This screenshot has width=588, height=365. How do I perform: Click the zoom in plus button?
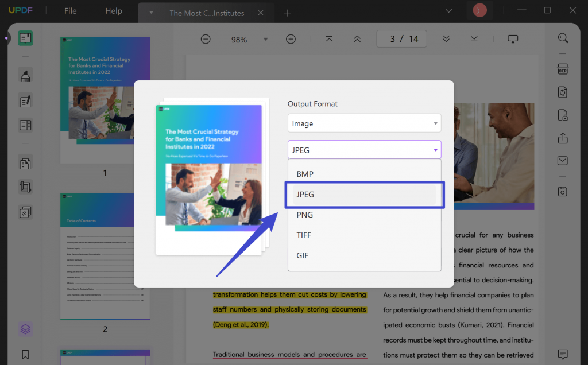point(291,39)
